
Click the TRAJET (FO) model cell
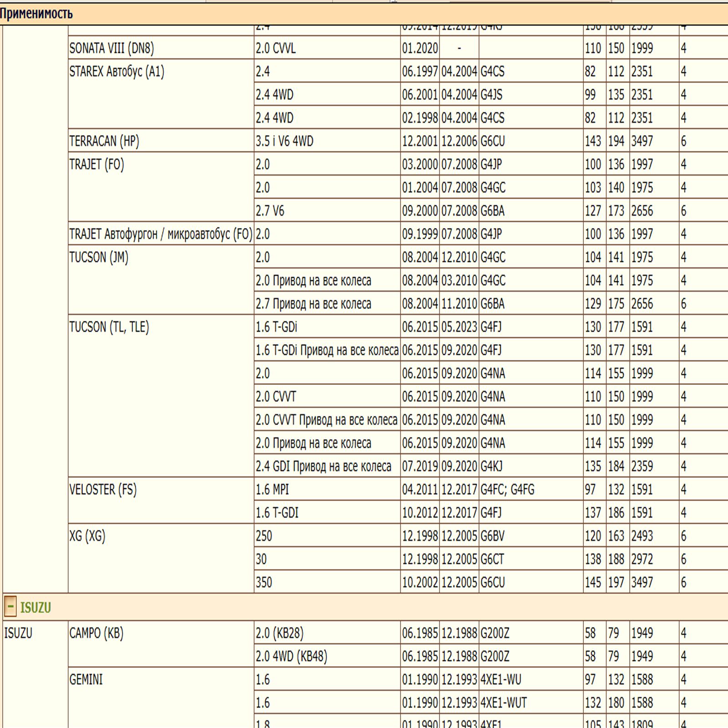96,164
